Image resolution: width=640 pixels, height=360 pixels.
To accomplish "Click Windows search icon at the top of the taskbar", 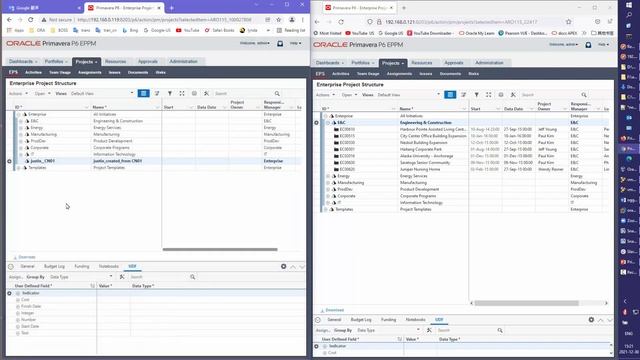I will coord(629,15).
